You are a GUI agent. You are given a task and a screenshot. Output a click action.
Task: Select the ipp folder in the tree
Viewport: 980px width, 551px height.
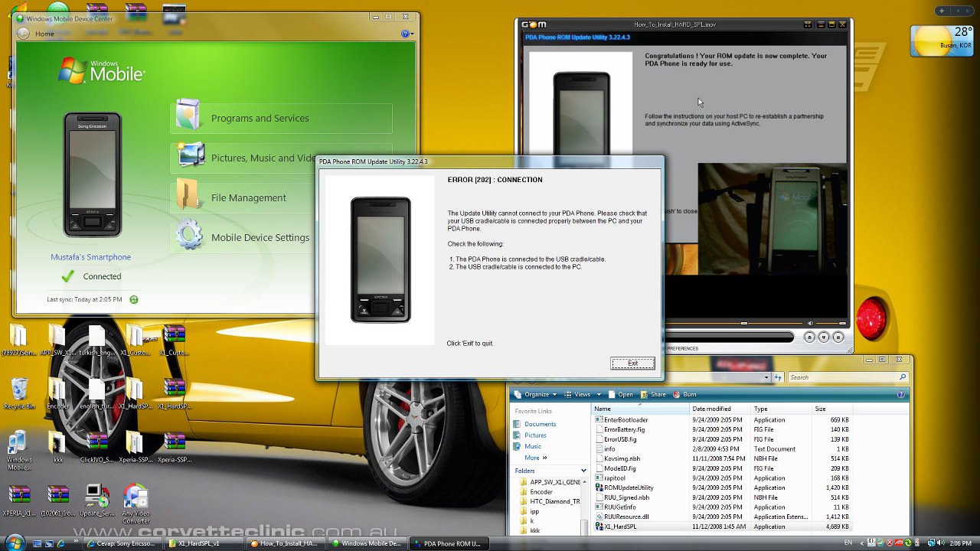529,512
